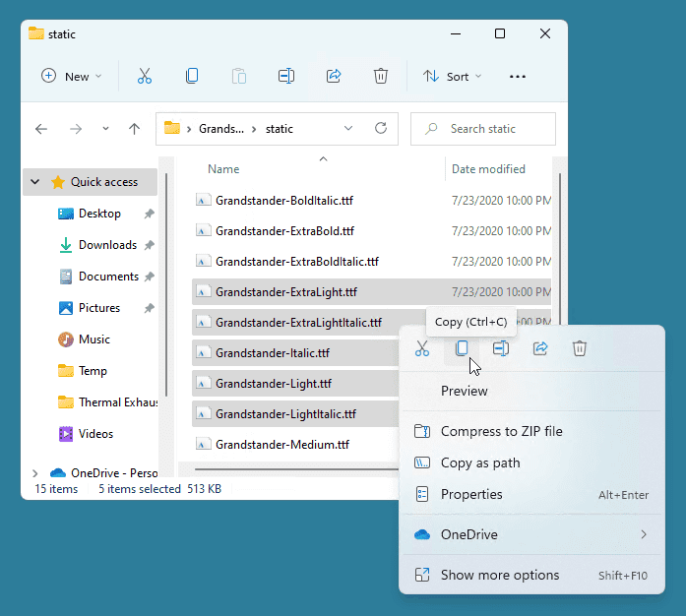Click the Cut scissors icon in context menu
Image resolution: width=686 pixels, height=616 pixels.
(x=422, y=348)
